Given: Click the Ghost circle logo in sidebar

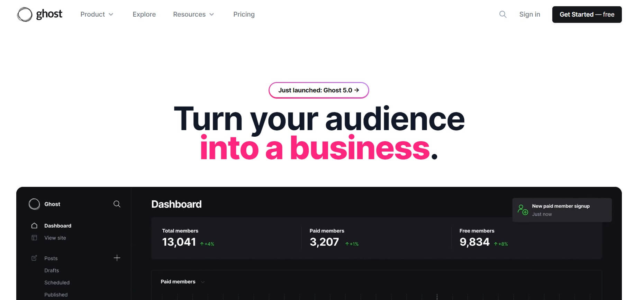Looking at the screenshot, I should pos(34,204).
